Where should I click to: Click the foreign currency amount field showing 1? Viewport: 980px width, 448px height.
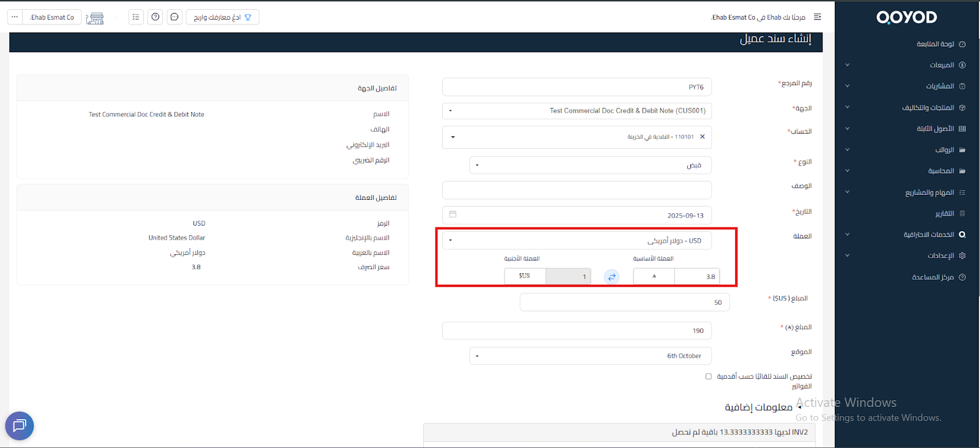(x=568, y=276)
